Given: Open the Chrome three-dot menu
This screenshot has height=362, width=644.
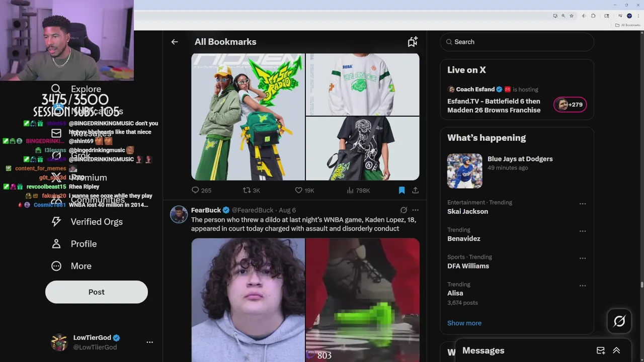Looking at the screenshot, I should 638,16.
